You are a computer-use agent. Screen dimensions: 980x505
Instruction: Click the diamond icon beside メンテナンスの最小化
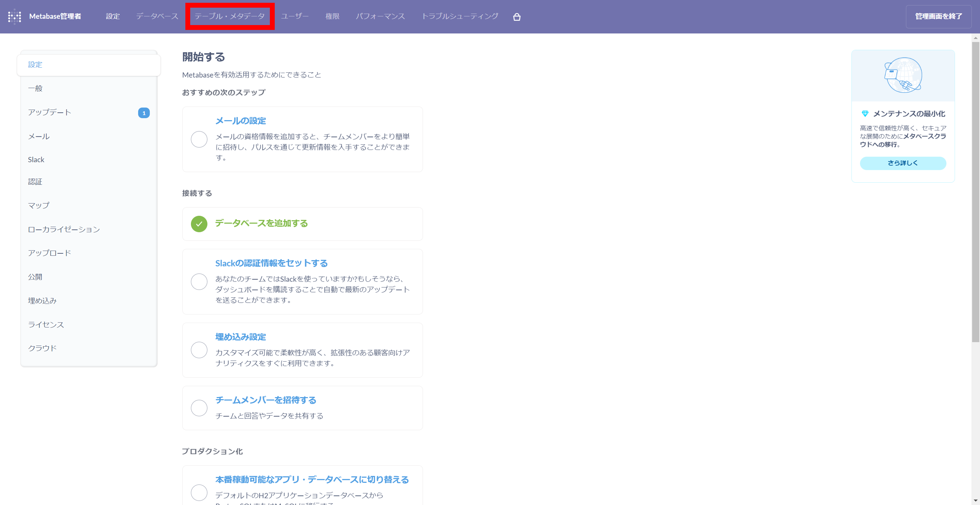click(x=865, y=113)
